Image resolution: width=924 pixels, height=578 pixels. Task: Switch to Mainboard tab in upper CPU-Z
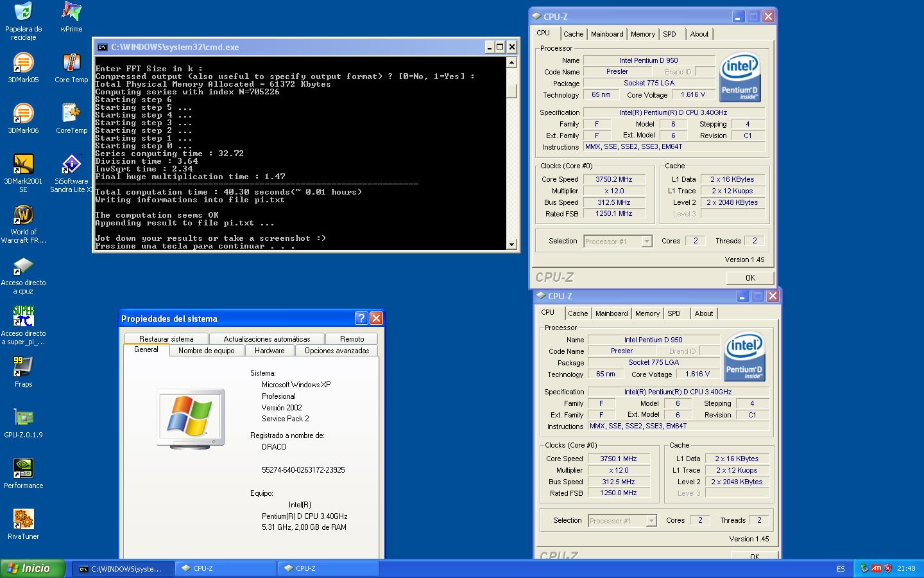click(607, 35)
